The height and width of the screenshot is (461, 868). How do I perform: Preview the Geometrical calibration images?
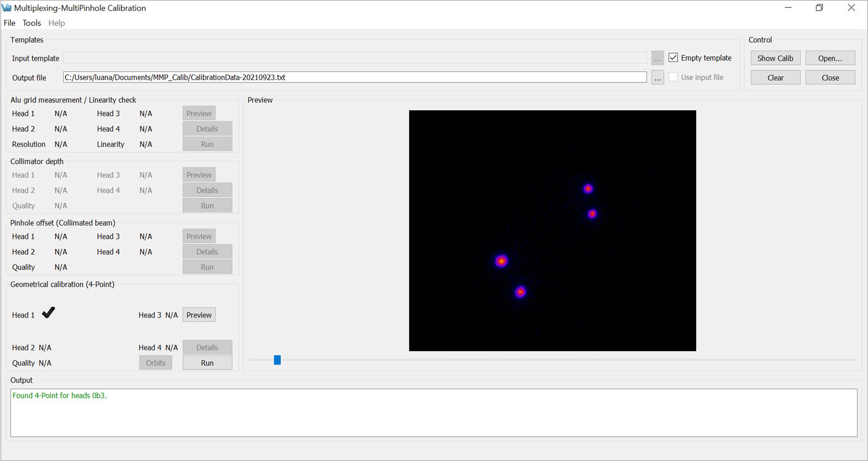(199, 315)
